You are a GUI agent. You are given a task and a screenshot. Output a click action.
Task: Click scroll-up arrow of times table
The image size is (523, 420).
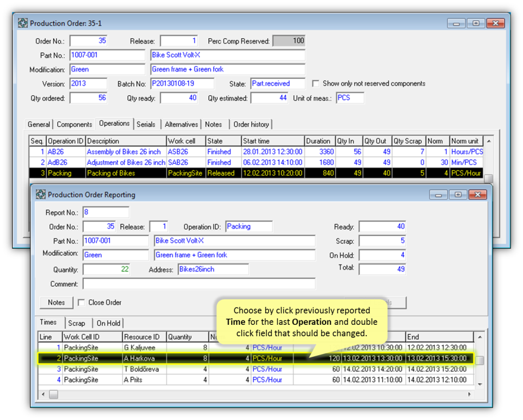[480, 337]
